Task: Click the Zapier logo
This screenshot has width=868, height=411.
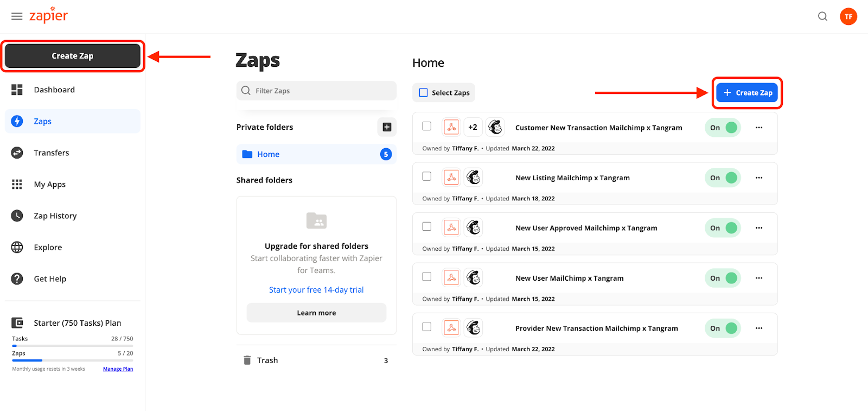Action: click(48, 15)
